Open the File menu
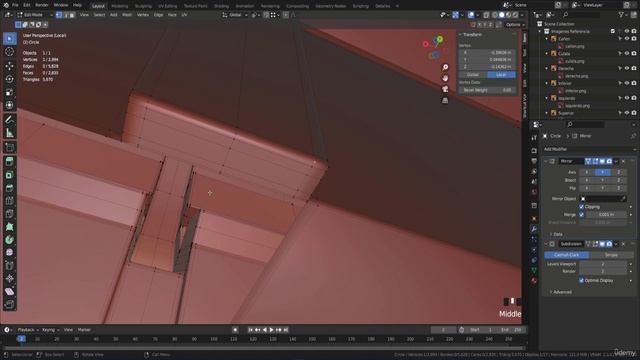640x360 pixels. (x=15, y=5)
